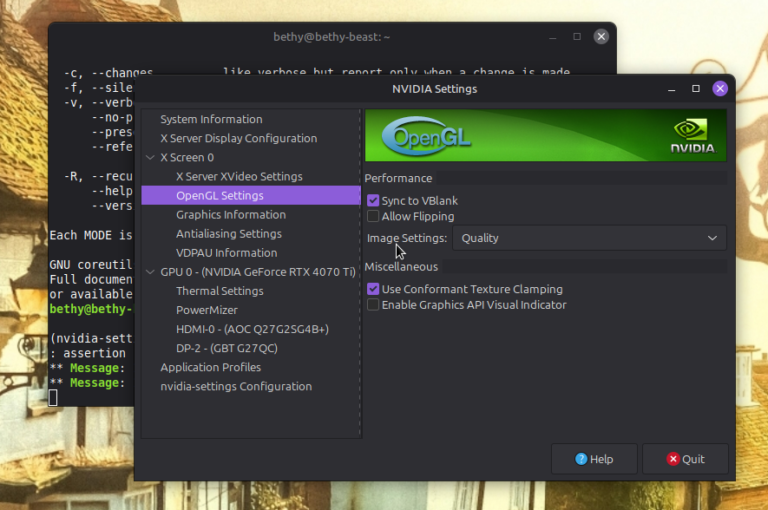Minimize the terminal window
The width and height of the screenshot is (768, 510).
(553, 37)
